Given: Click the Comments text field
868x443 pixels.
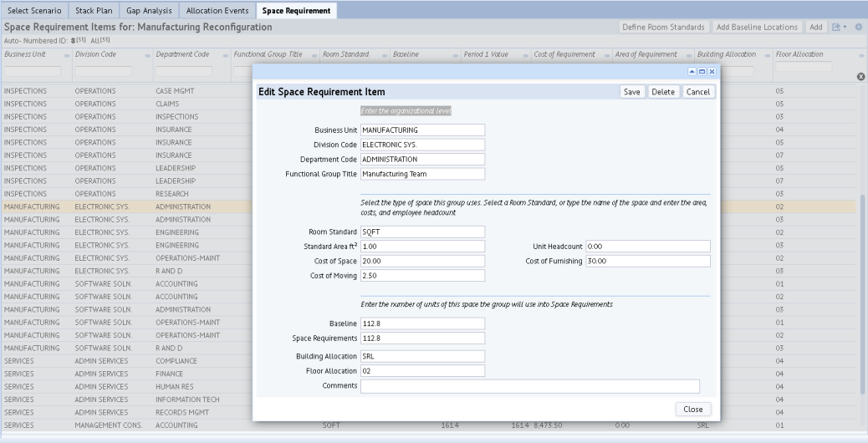Looking at the screenshot, I should click(530, 386).
